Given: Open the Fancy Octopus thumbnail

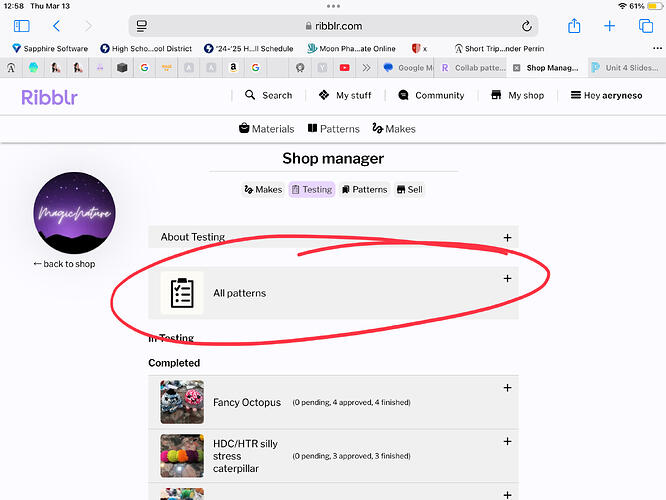Looking at the screenshot, I should pyautogui.click(x=182, y=402).
